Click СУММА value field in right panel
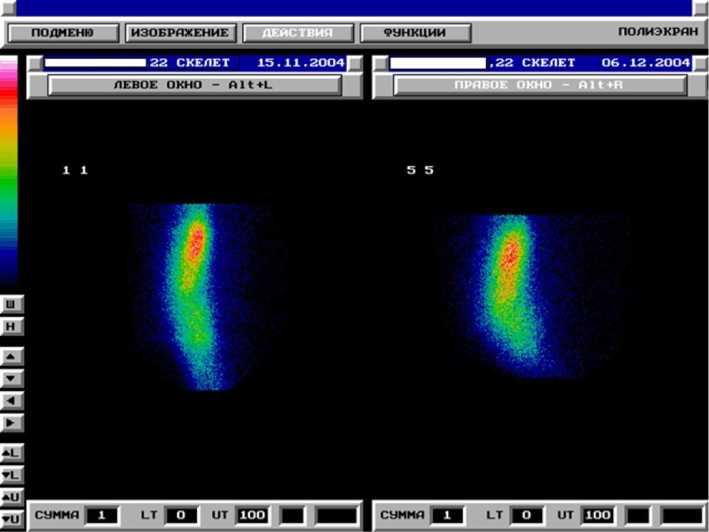The image size is (709, 532). coord(447,515)
